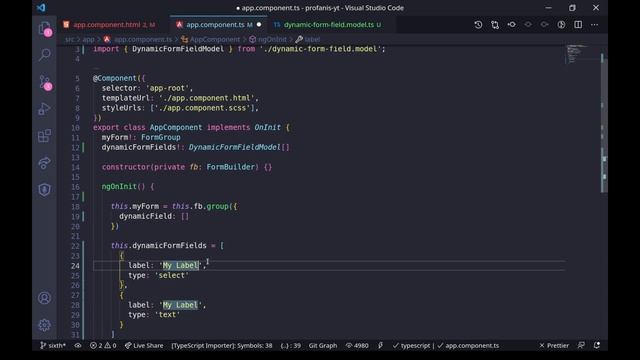The height and width of the screenshot is (360, 640).
Task: Open the Extensions view
Action: pos(44,136)
